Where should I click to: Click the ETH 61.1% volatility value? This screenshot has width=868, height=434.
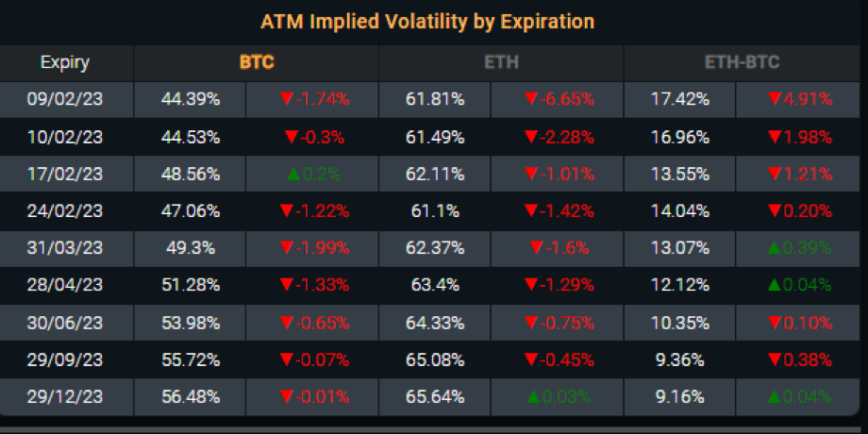tap(435, 212)
